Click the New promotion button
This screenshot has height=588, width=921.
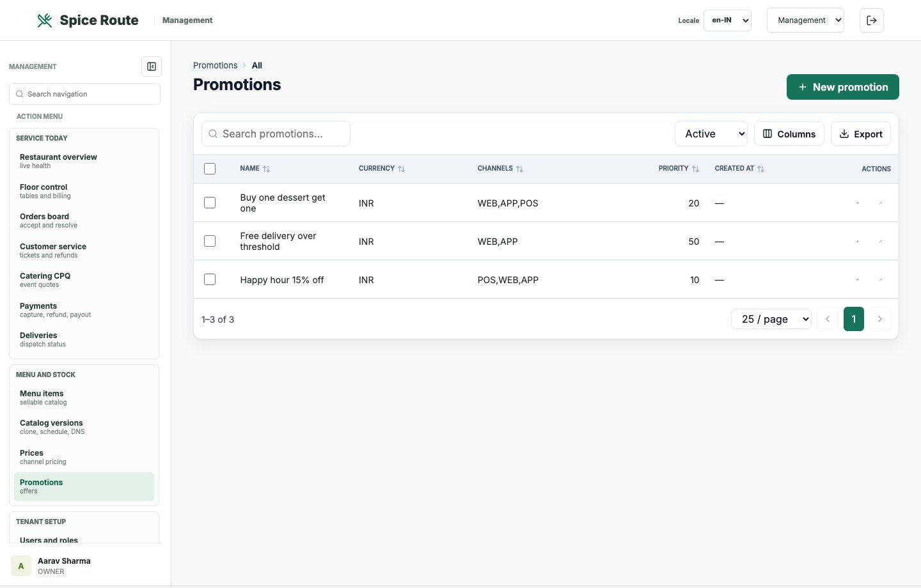pos(843,87)
